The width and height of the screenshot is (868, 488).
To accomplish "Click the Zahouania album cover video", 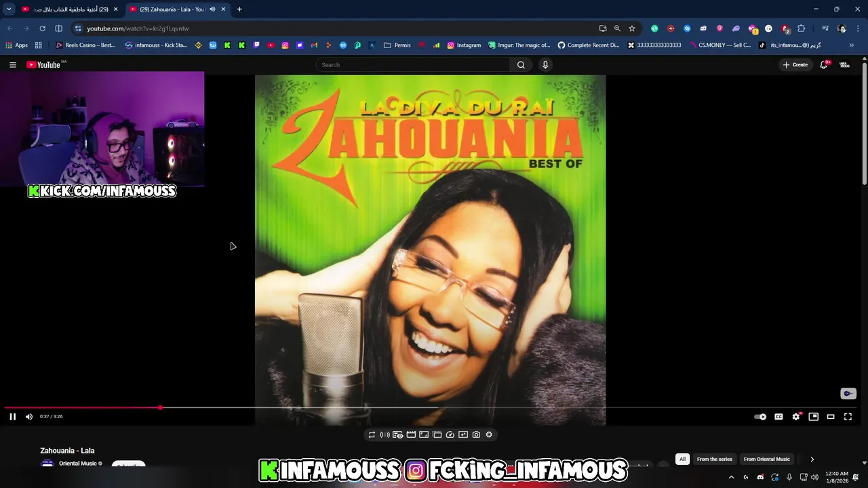I will tap(430, 249).
